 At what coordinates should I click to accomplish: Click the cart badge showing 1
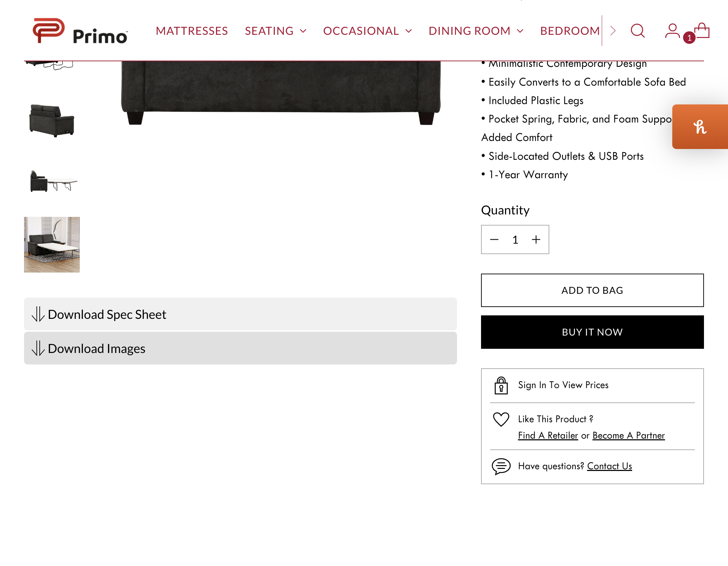689,38
